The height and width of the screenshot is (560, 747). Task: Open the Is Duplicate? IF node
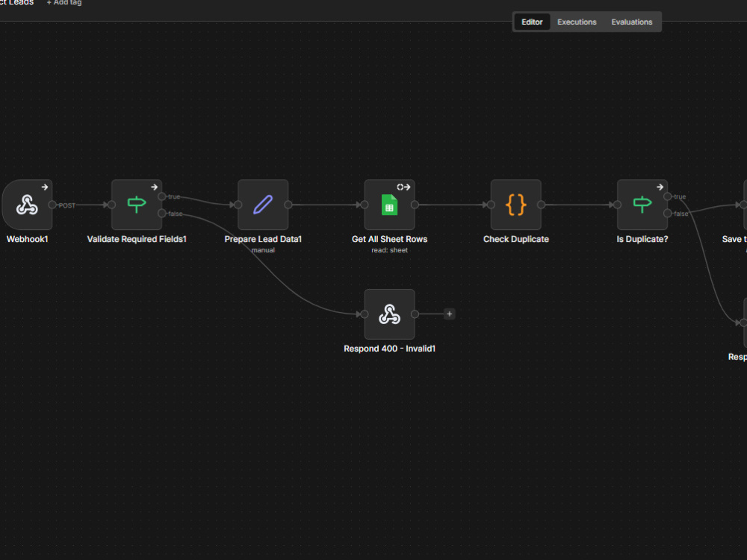(x=642, y=205)
